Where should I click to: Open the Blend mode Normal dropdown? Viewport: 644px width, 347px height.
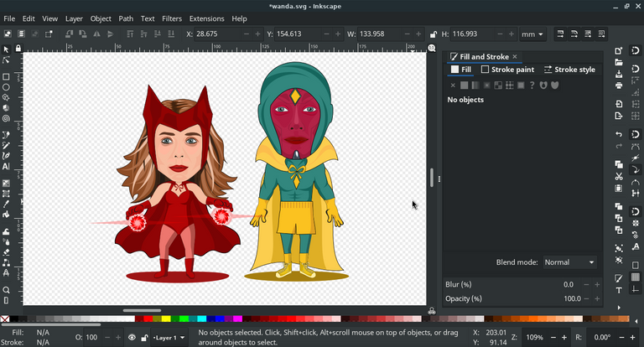coord(569,262)
